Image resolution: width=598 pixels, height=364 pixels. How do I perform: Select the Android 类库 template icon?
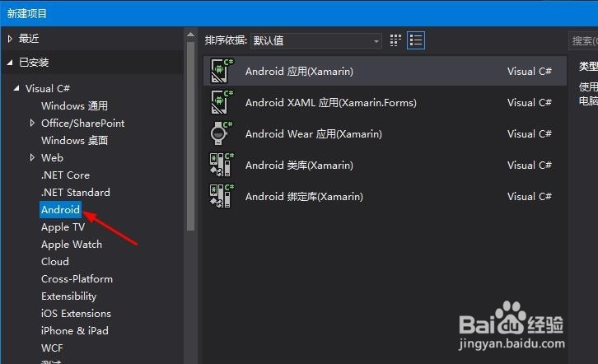[222, 165]
